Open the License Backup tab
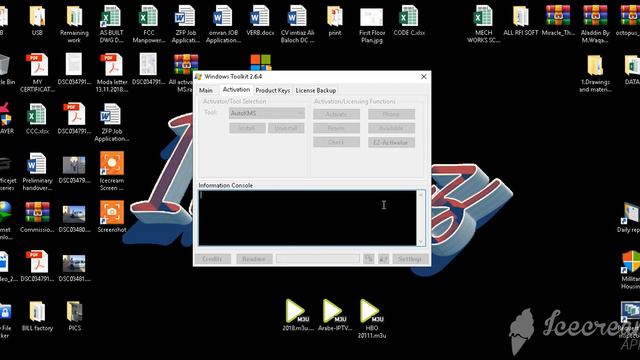 (316, 90)
